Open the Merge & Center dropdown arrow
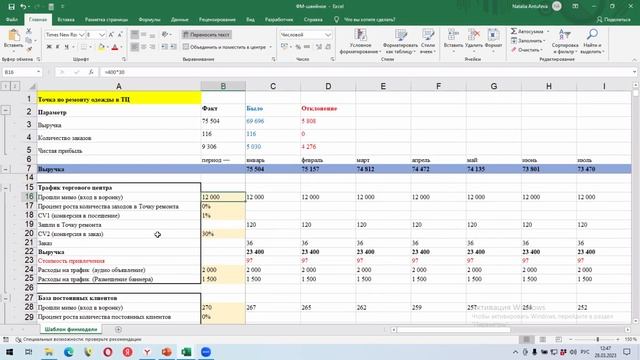 pyautogui.click(x=270, y=47)
